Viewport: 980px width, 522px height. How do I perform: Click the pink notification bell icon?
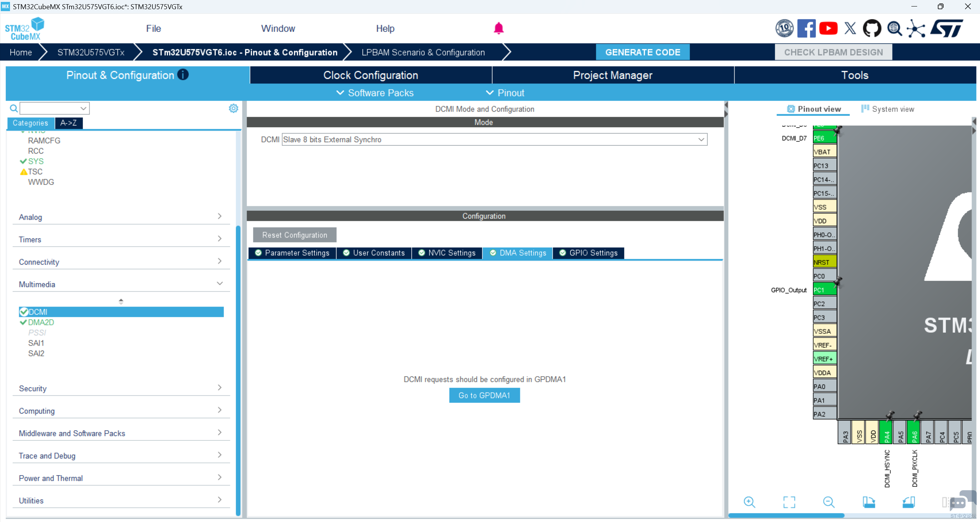pyautogui.click(x=498, y=28)
